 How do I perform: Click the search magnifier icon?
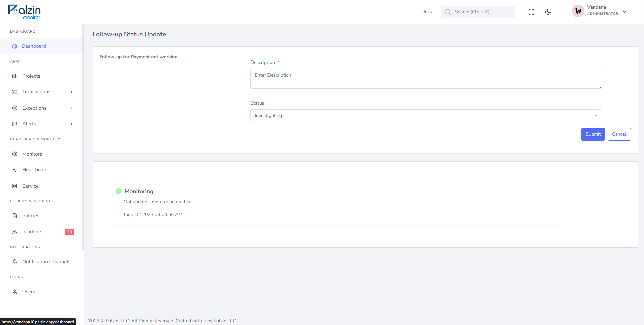pos(448,12)
